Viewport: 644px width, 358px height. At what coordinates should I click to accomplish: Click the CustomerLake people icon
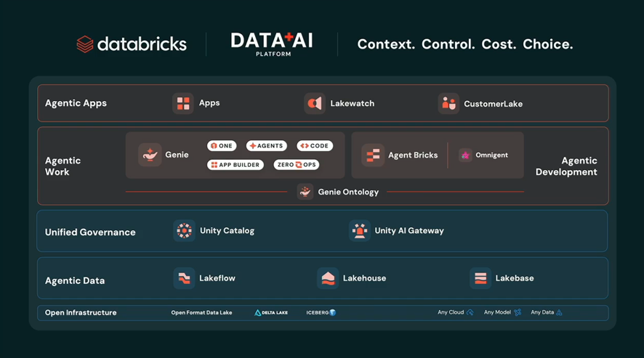[448, 103]
